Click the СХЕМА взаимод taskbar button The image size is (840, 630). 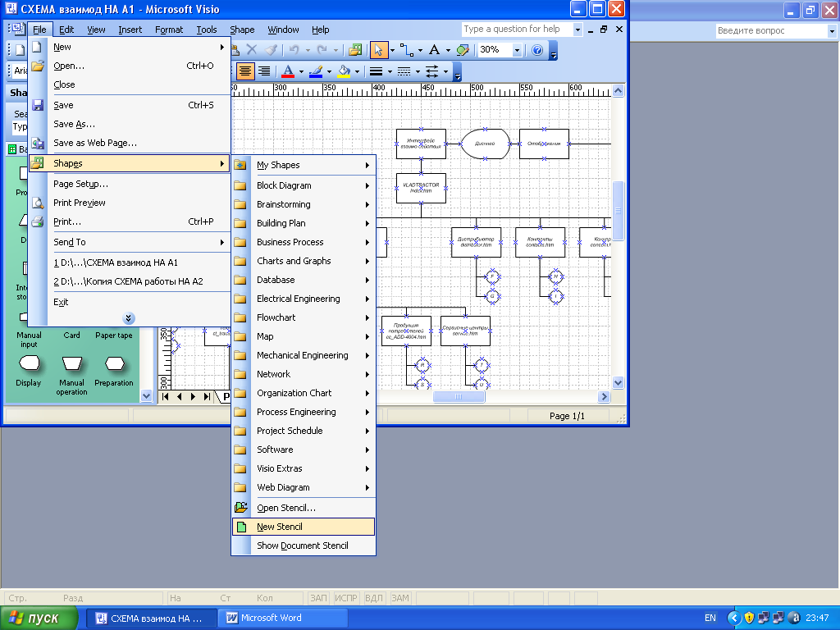click(152, 618)
